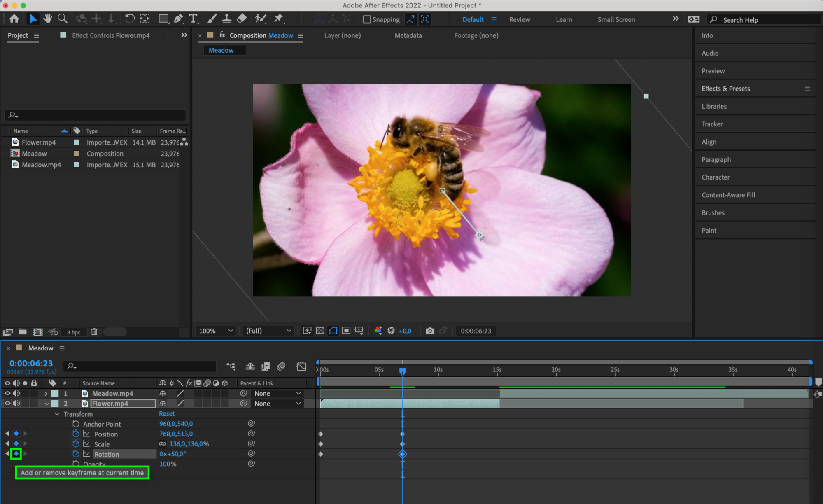Switch to the Review workspace
The height and width of the screenshot is (504, 823).
pos(519,19)
